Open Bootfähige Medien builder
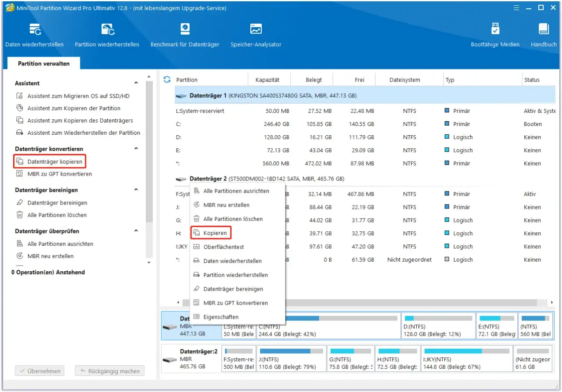The image size is (562, 392). (x=495, y=35)
